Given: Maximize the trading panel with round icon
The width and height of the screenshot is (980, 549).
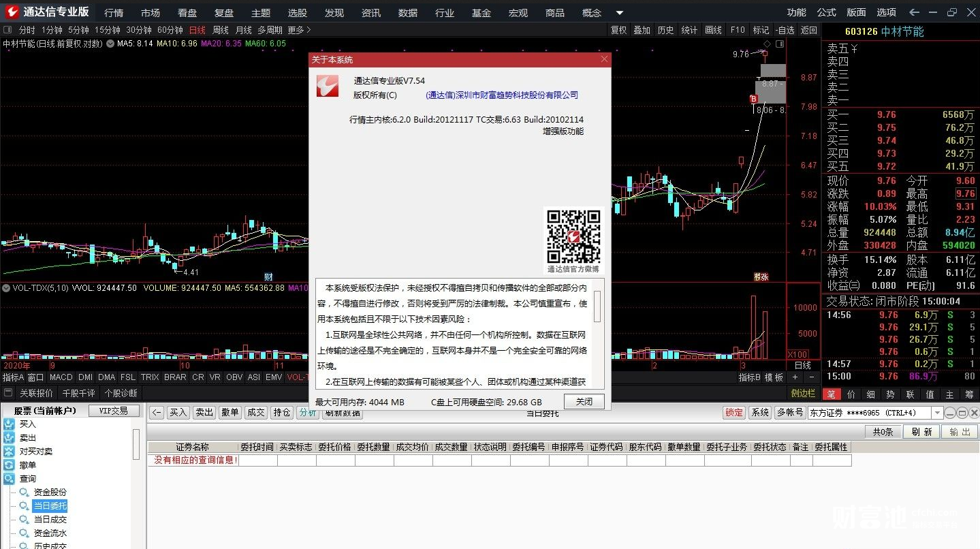Looking at the screenshot, I should coord(962,413).
